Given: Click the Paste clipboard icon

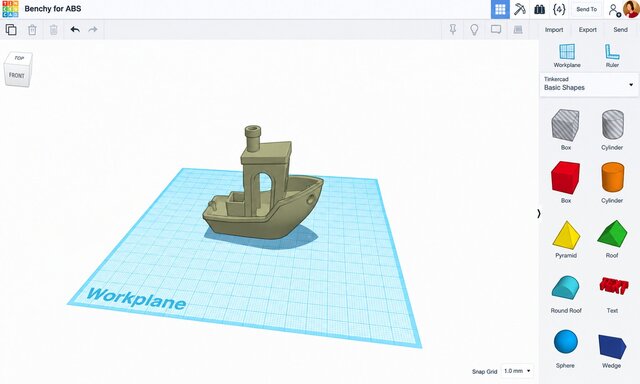Looking at the screenshot, I should tap(32, 30).
